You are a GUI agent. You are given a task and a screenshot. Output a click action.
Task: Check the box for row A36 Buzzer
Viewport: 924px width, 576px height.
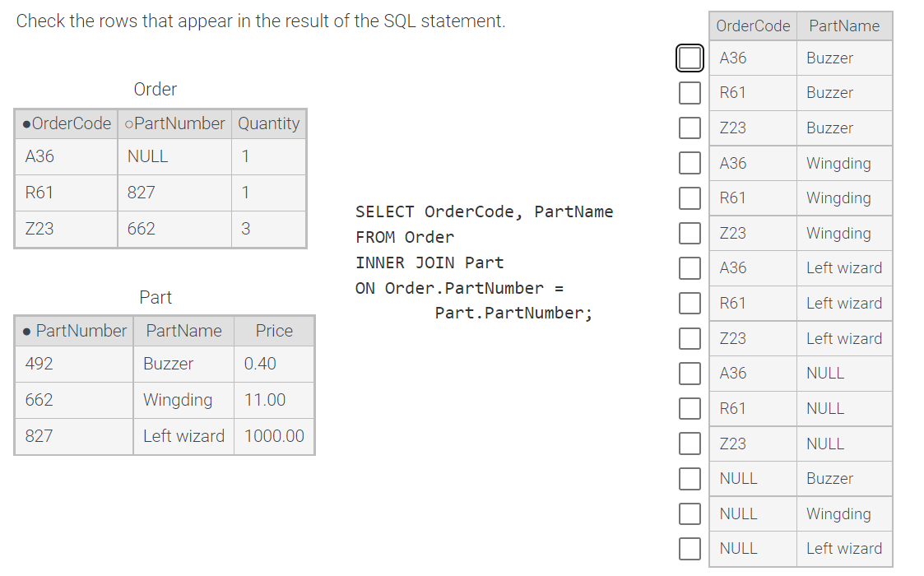pyautogui.click(x=690, y=58)
